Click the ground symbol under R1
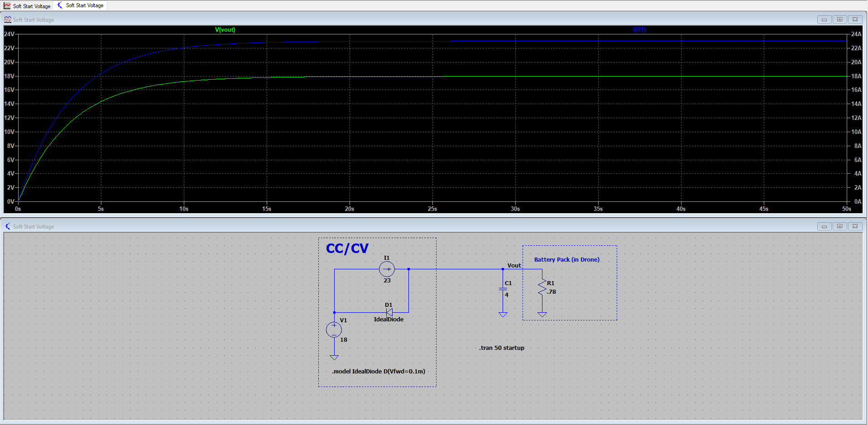This screenshot has width=868, height=425. coord(542,315)
